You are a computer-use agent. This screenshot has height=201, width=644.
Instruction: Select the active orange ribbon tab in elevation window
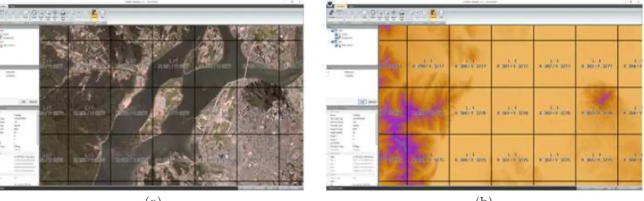click(341, 7)
